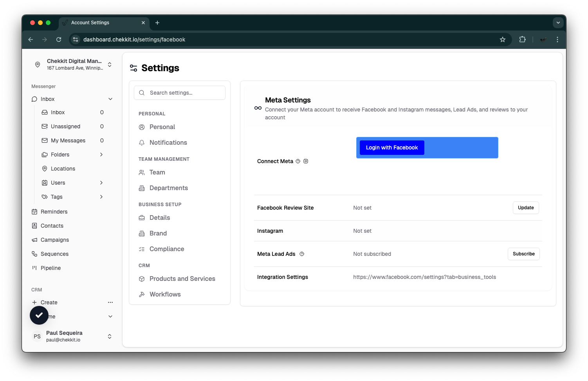Click the PS user avatar
The image size is (588, 381).
[x=37, y=336]
